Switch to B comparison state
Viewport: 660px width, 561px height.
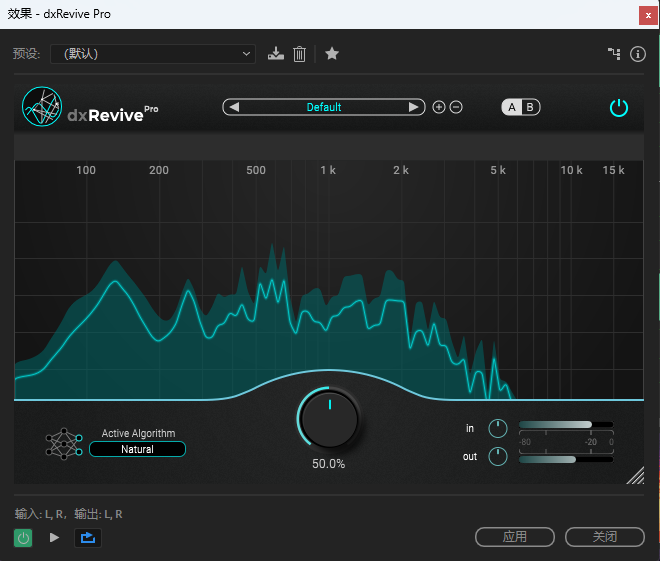(530, 107)
